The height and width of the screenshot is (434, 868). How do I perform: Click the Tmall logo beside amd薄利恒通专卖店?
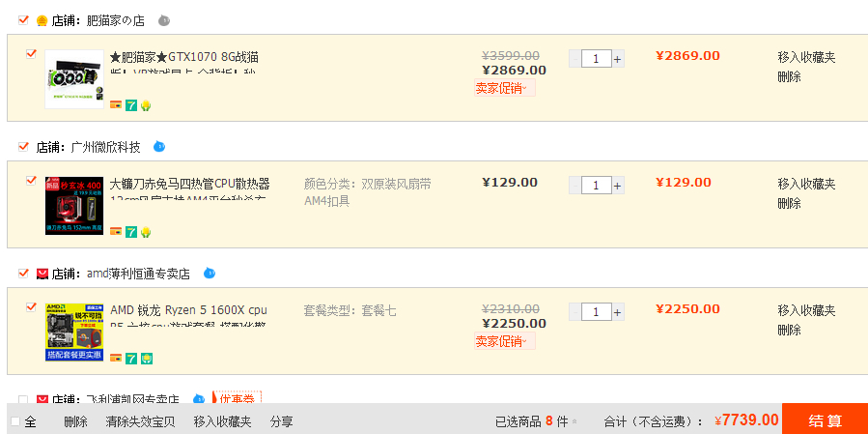[x=42, y=275]
